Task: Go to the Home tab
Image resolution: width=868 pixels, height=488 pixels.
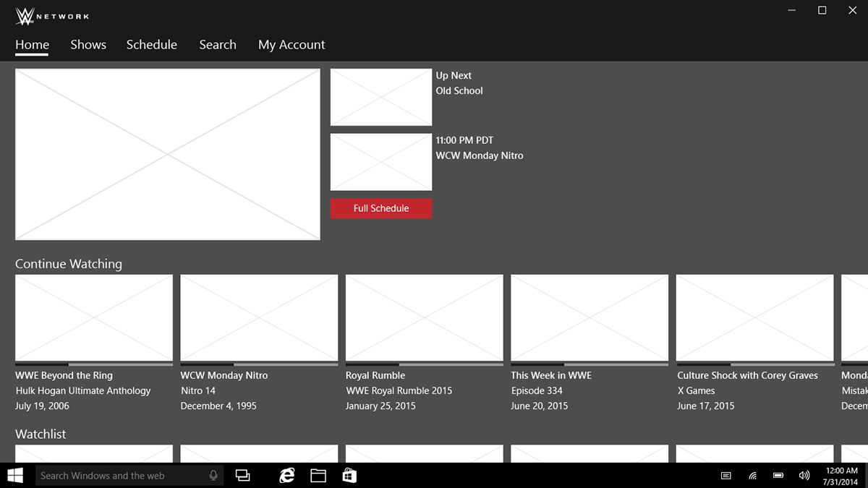Action: tap(32, 45)
